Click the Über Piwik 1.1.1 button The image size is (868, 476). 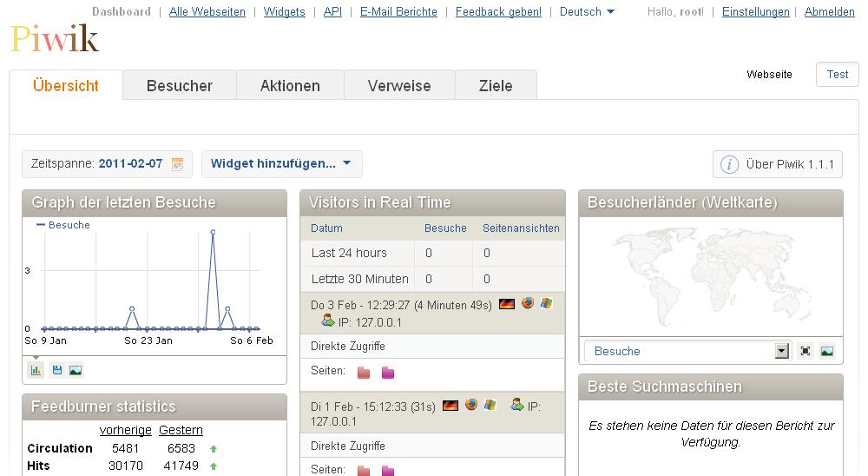coord(777,164)
